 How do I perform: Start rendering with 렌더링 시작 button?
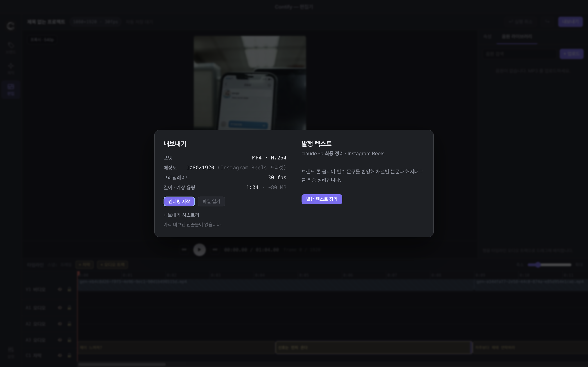coord(179,201)
